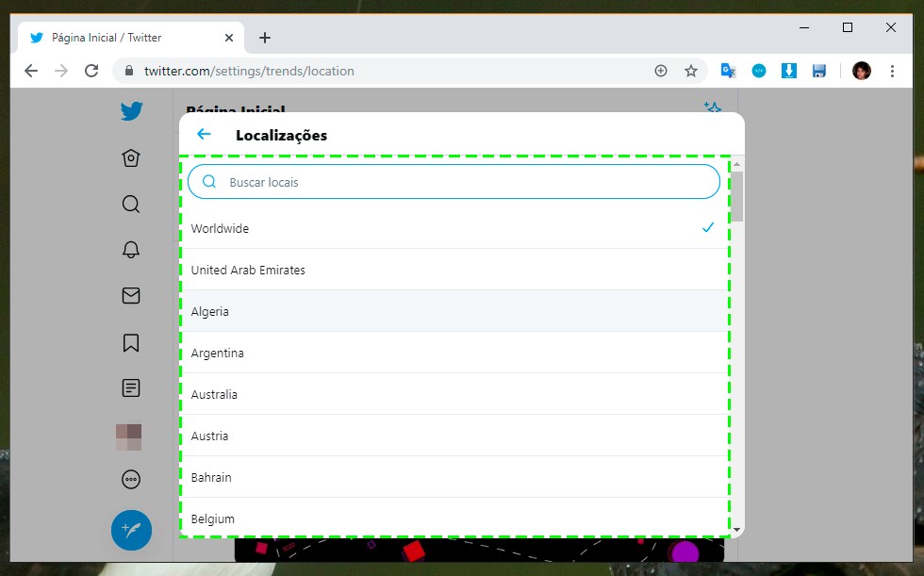
Task: Choose Algeria as trends location
Action: (x=454, y=311)
